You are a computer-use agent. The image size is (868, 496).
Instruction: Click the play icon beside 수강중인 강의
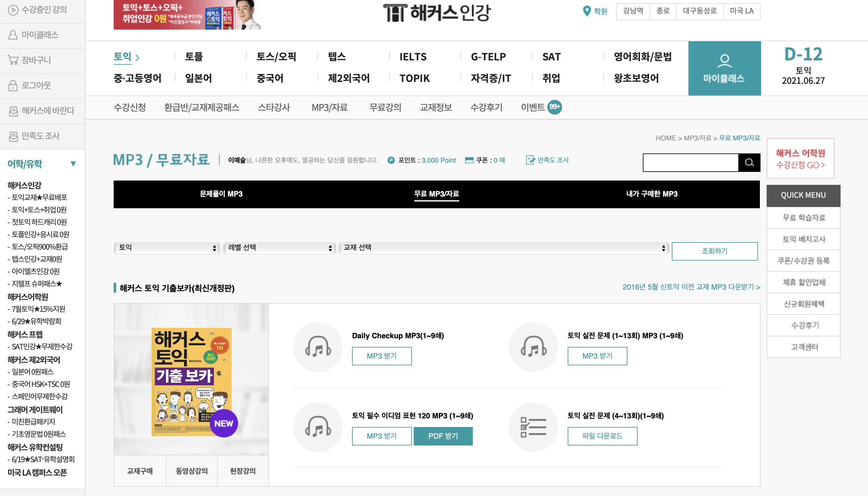13,10
